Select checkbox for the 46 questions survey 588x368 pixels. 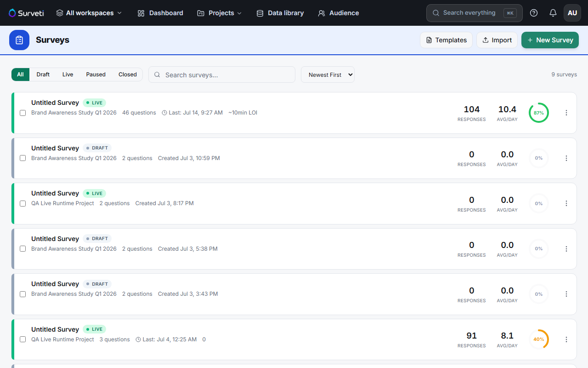coord(23,113)
